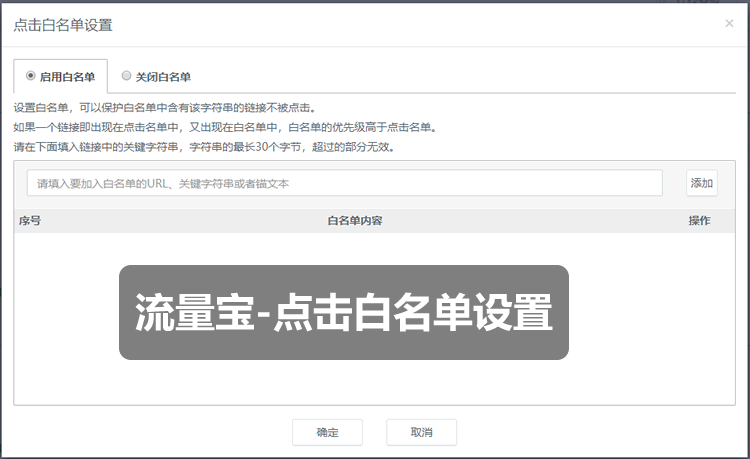Click the 点击白名单设置 dialog title

63,25
